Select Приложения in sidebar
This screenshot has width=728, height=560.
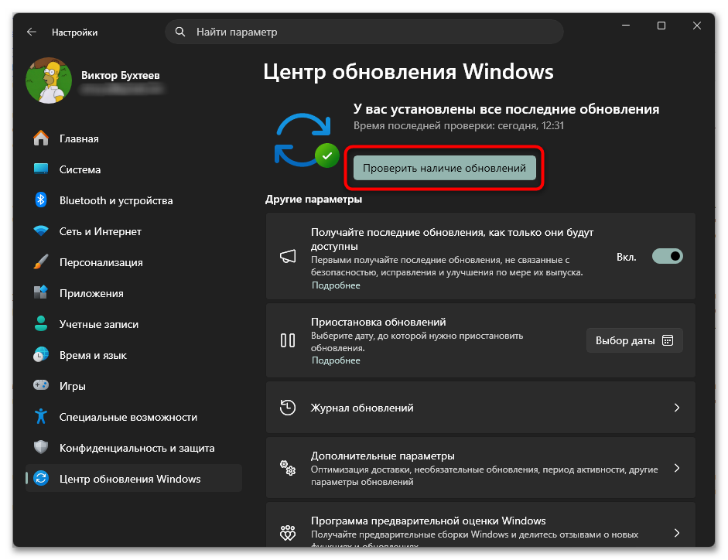point(134,293)
